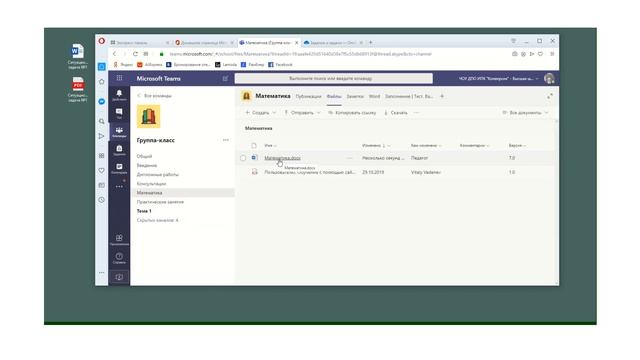640x360 pixels.
Task: Click the Teams search command box
Action: (x=333, y=78)
